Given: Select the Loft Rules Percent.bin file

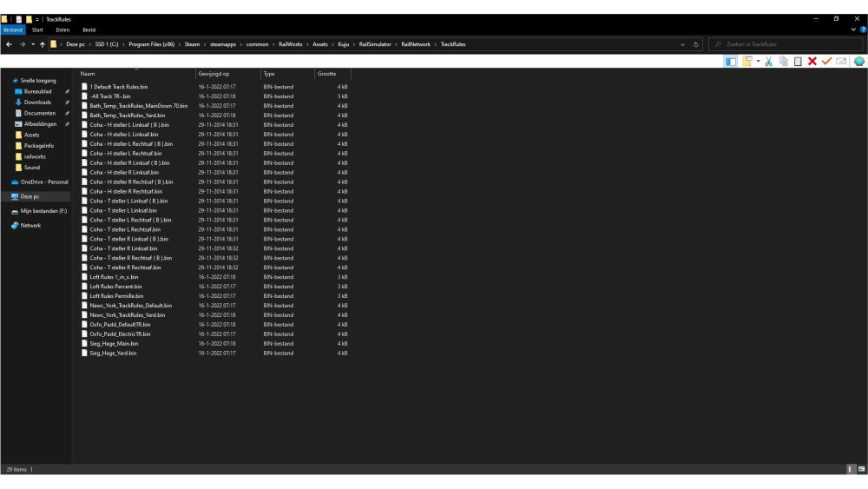Looking at the screenshot, I should 115,287.
